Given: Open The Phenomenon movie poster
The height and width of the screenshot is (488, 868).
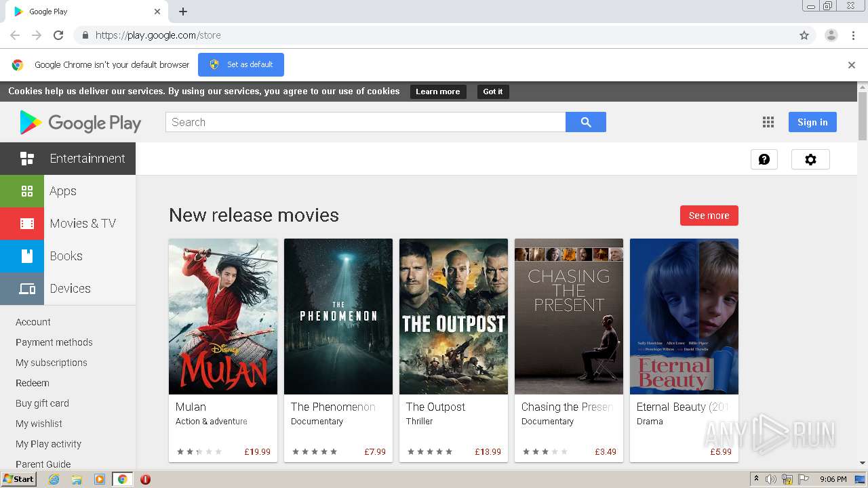Looking at the screenshot, I should [338, 317].
